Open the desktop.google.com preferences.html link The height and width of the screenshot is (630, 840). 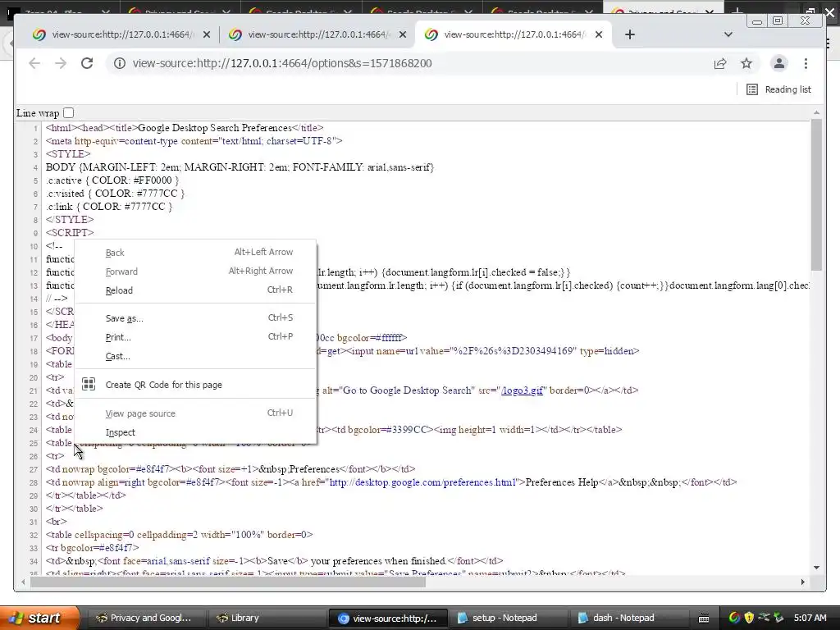pos(422,482)
